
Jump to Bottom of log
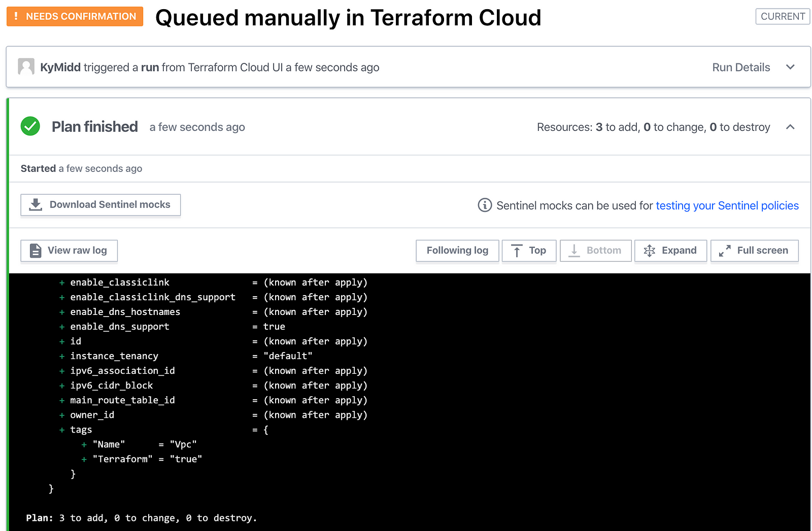pos(595,251)
